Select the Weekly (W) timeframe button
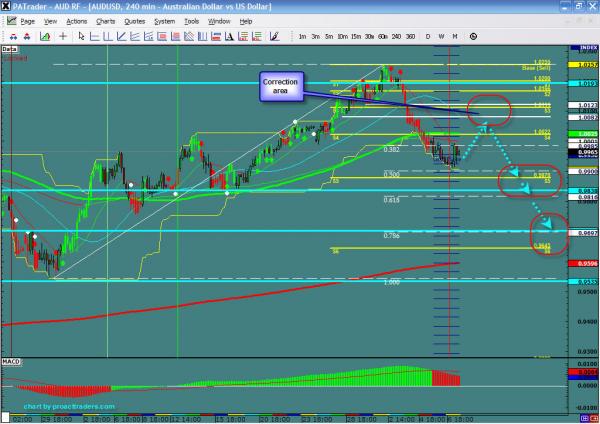The image size is (600, 424). tap(442, 36)
